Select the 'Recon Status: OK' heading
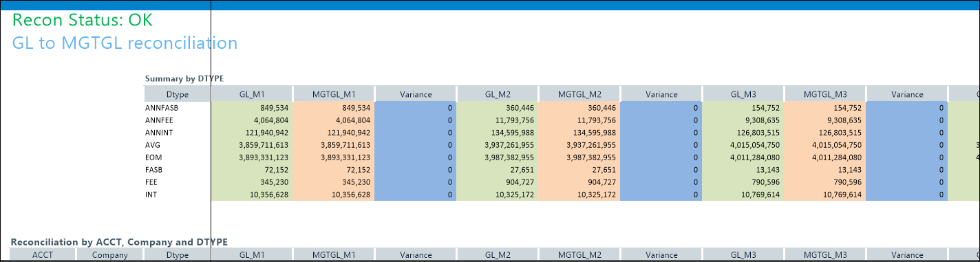The image size is (980, 262). point(82,21)
